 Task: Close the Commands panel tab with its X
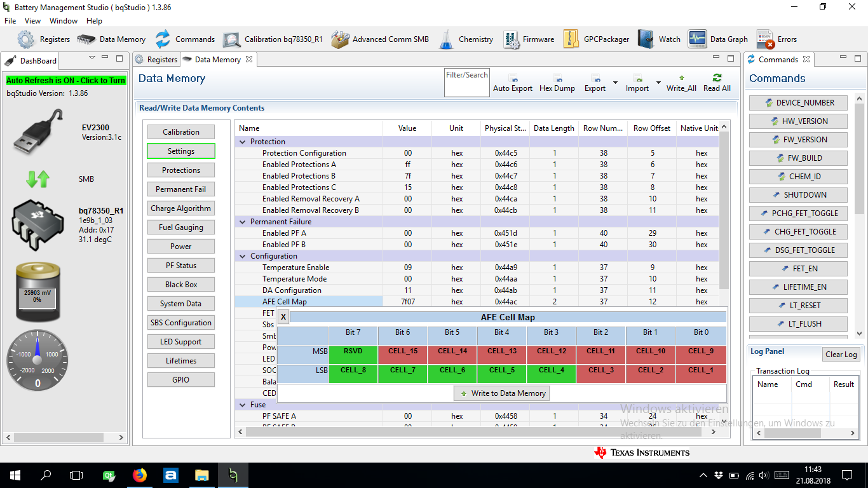806,60
